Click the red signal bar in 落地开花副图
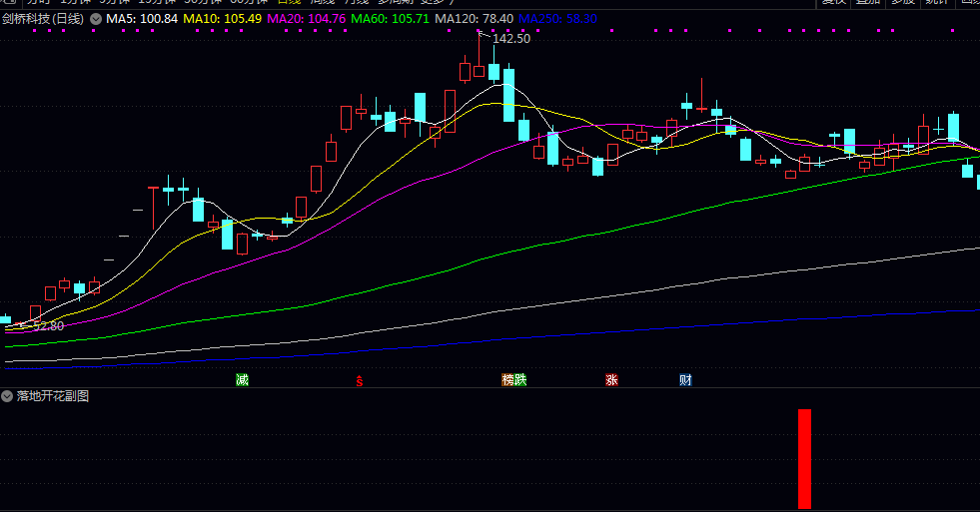The height and width of the screenshot is (512, 980). tap(804, 459)
